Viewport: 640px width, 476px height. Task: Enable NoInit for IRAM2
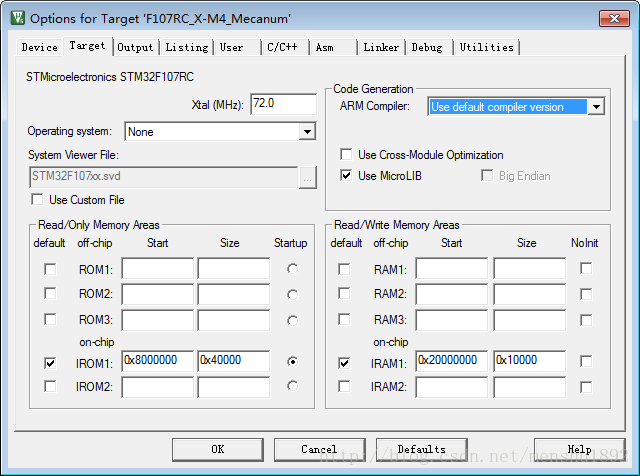pos(586,387)
